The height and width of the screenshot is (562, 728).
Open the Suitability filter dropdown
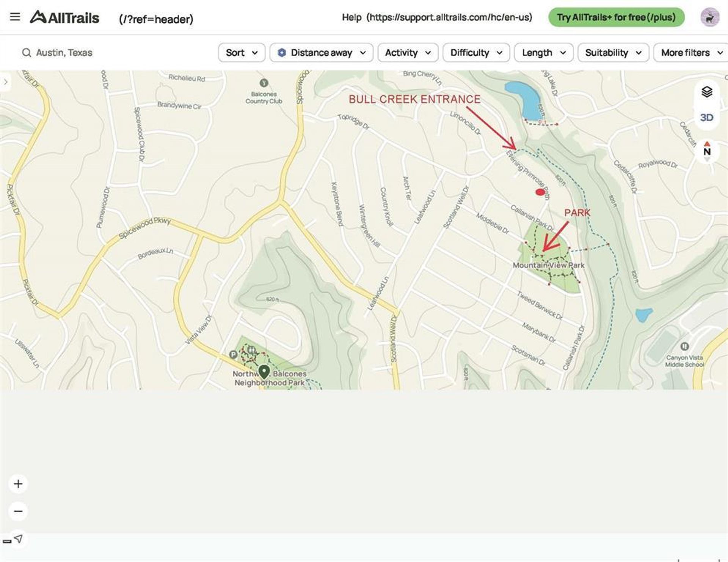pos(613,53)
